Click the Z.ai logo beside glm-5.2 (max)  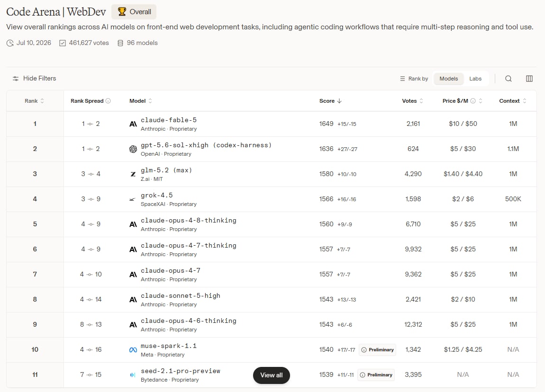coord(133,174)
